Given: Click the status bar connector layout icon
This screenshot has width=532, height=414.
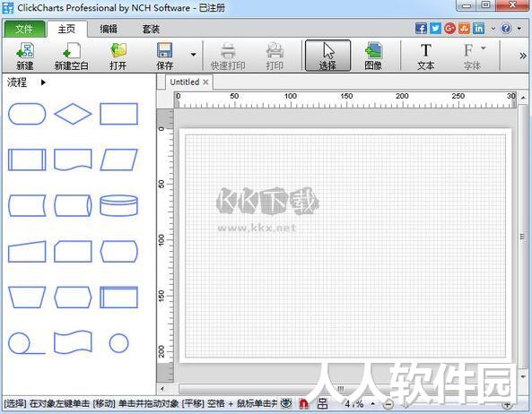Looking at the screenshot, I should [322, 404].
